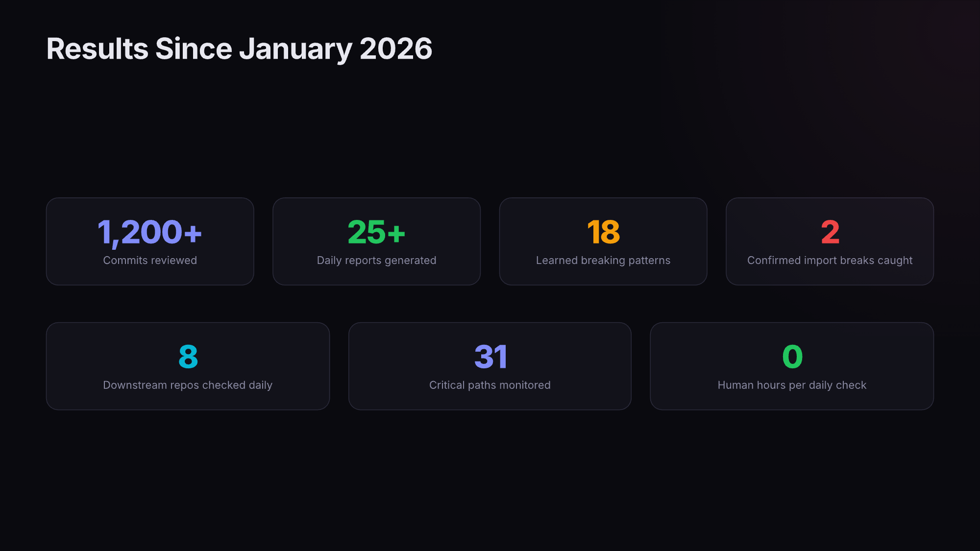Screen dimensions: 980x551
Task: Click the 'Downstream repos checked daily' label
Action: (188, 385)
